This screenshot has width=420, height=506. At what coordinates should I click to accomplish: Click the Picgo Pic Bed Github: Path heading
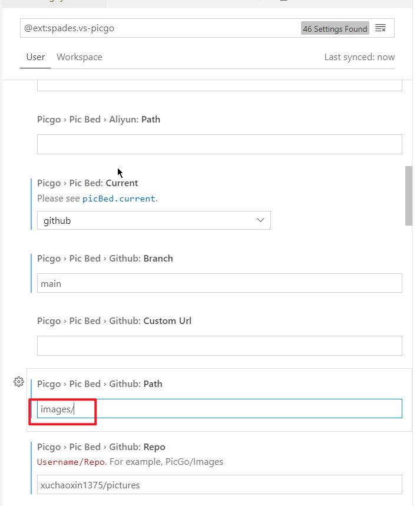[100, 384]
